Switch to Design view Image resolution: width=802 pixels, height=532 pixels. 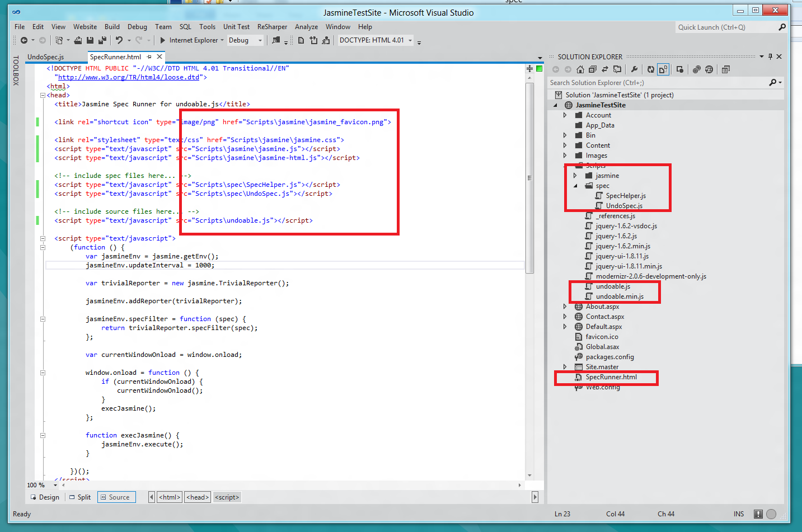(x=44, y=497)
